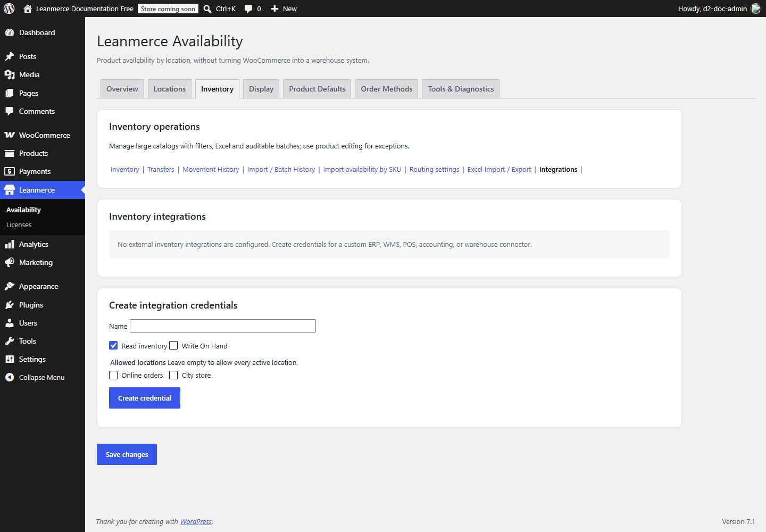Click the Collapse Menu arrow icon

(10, 377)
